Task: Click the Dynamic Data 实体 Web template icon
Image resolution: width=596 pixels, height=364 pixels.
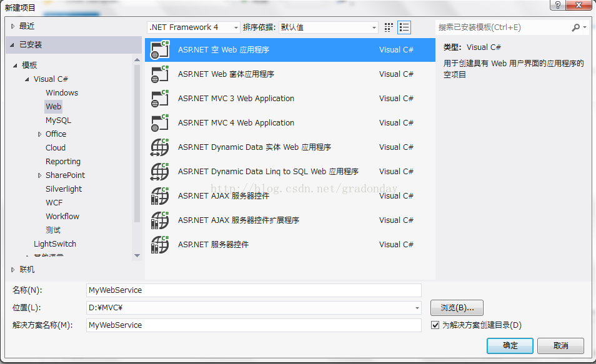Action: click(x=160, y=147)
